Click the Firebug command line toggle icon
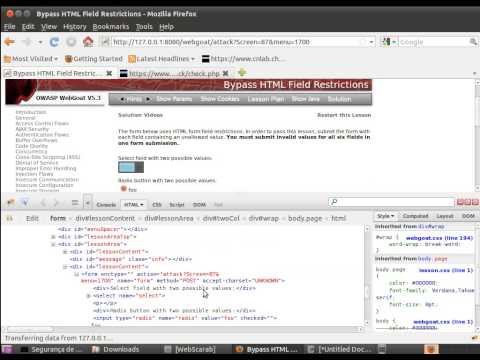Image resolution: width=480 pixels, height=360 pixels. 75,203
